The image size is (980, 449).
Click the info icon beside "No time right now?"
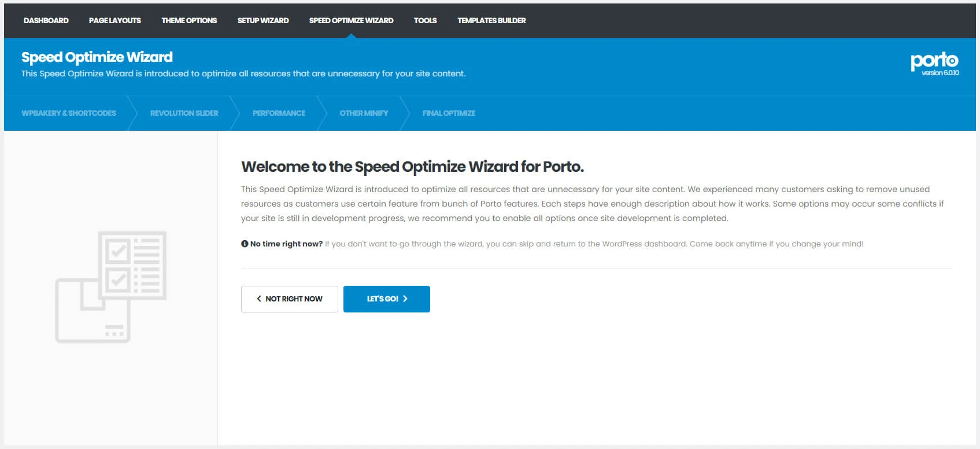(245, 244)
